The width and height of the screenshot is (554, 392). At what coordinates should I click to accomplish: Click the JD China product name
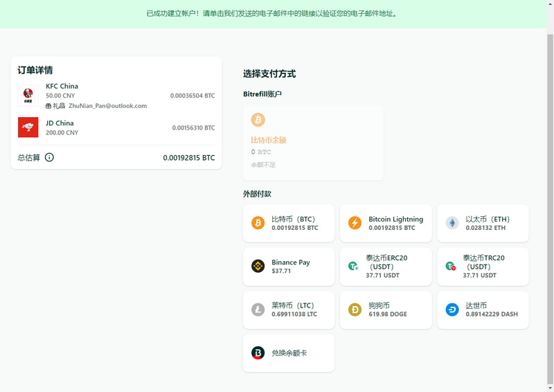[60, 123]
